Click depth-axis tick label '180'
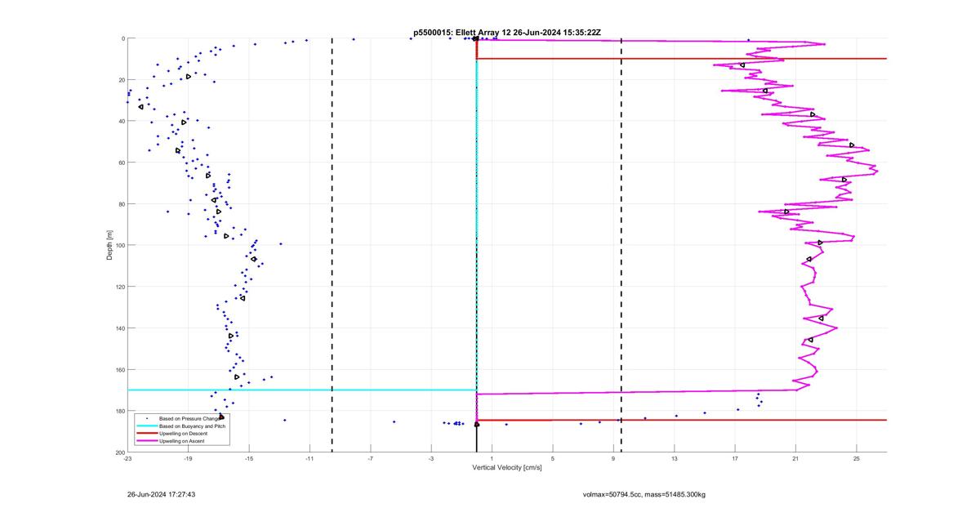This screenshot has width=980, height=508. (x=119, y=411)
